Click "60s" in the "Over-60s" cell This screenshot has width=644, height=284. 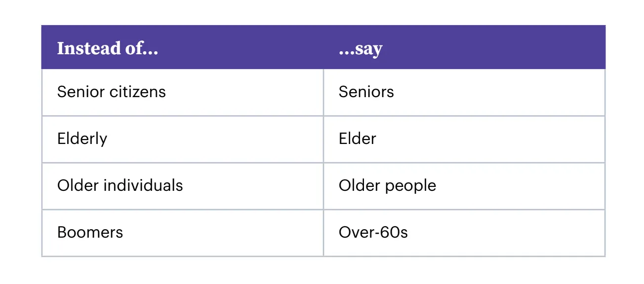(392, 232)
